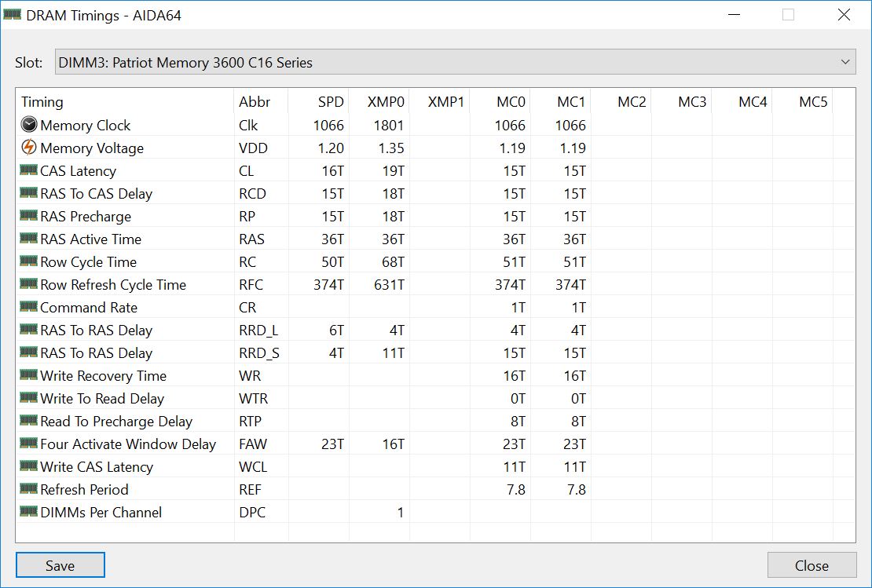Click the Write CAS Latency row icon
The width and height of the screenshot is (872, 588).
tap(29, 466)
